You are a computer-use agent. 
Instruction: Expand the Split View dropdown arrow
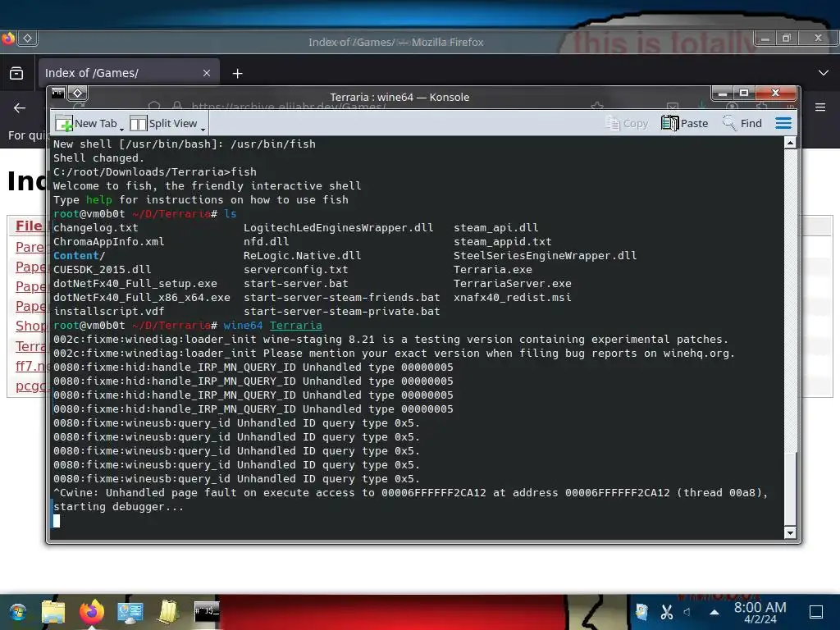[203, 129]
